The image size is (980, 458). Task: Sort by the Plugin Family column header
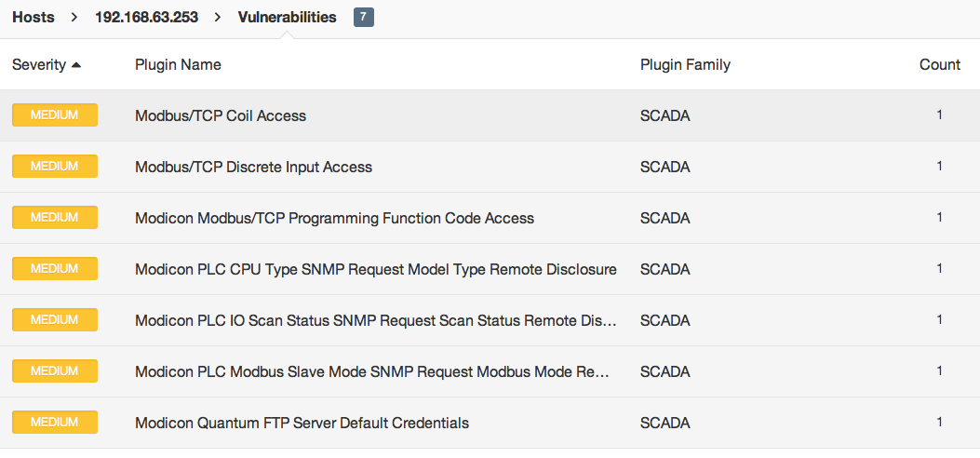[x=685, y=64]
